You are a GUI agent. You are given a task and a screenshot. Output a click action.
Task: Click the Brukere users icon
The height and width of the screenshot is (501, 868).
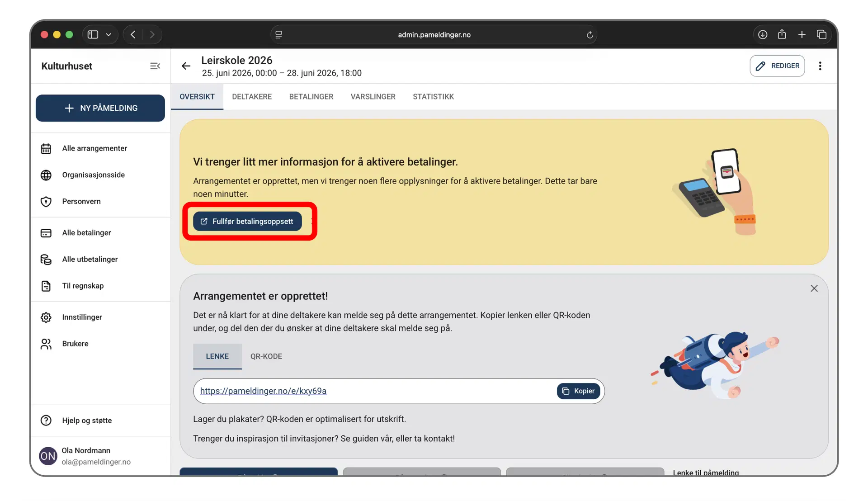pos(47,344)
